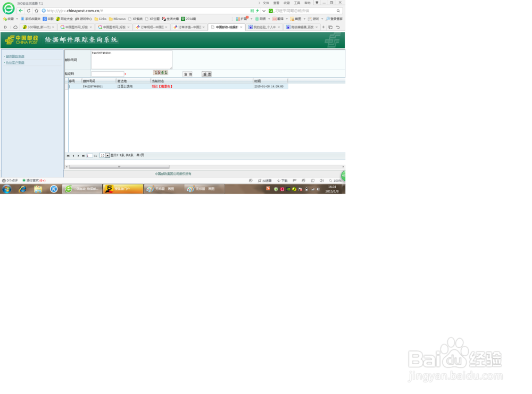Image resolution: width=532 pixels, height=394 pixels.
Task: Open the 邮件跟踪查询 sidebar link
Action: point(15,56)
